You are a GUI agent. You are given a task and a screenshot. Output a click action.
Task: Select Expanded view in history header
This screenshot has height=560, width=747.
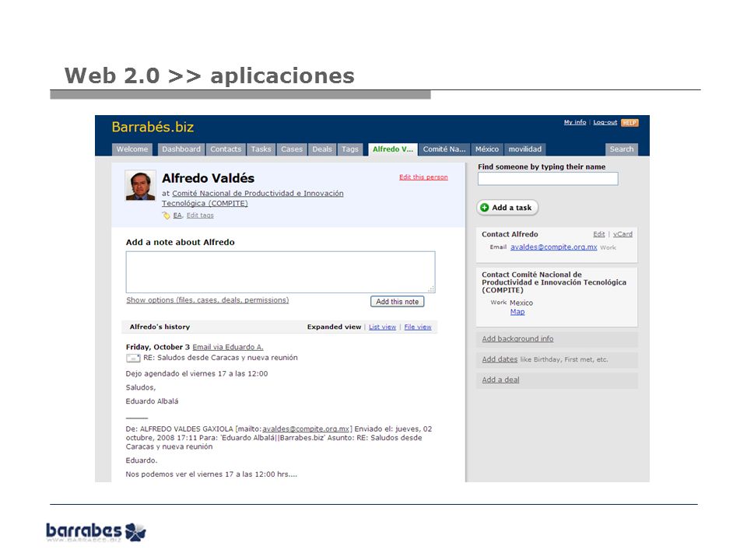[x=334, y=327]
